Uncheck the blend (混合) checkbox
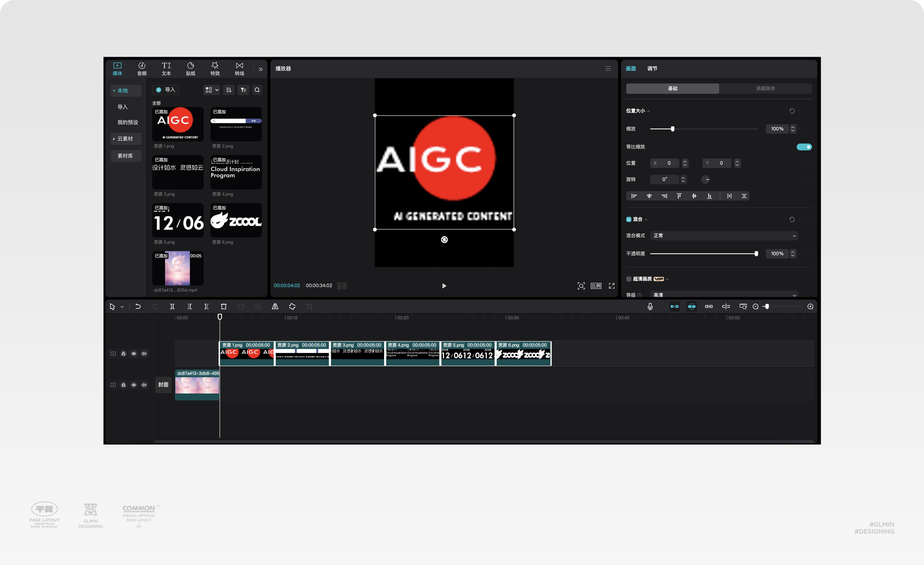The image size is (924, 565). tap(629, 219)
